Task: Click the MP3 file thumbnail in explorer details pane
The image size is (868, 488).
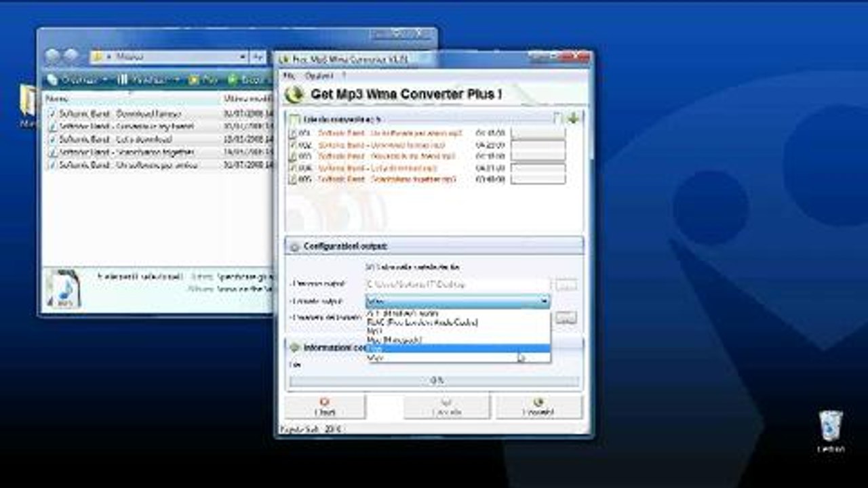Action: pos(64,289)
